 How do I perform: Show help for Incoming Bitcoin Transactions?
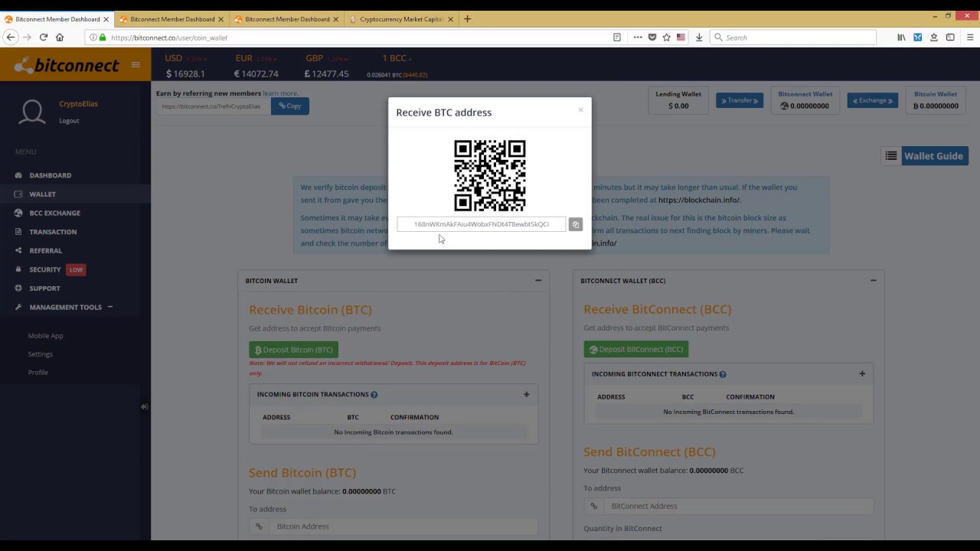(x=374, y=394)
